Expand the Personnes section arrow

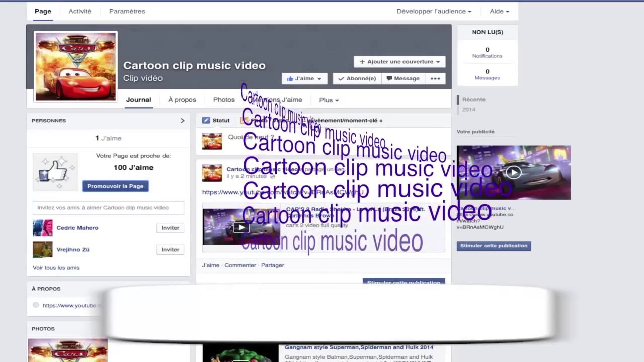[x=182, y=121]
